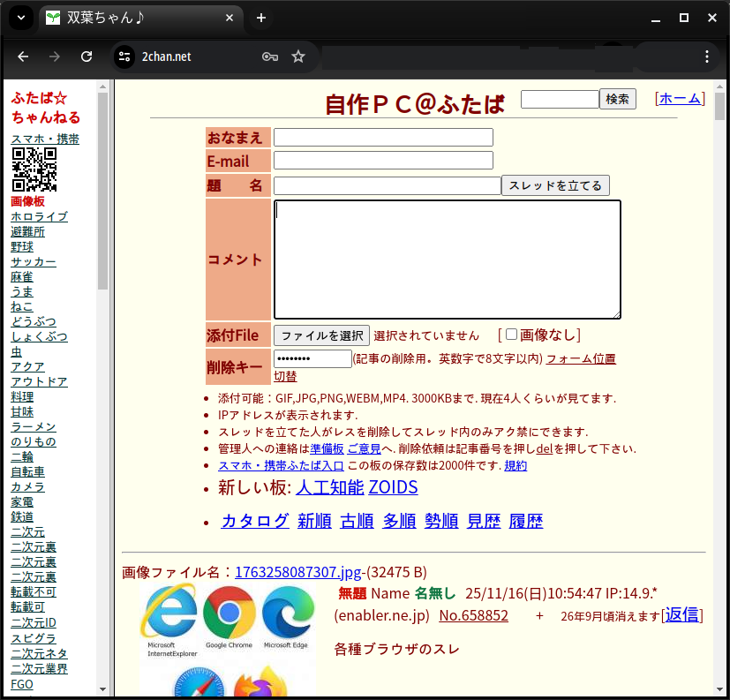Image resolution: width=730 pixels, height=700 pixels.
Task: Expand the tab search dropdown arrow
Action: pyautogui.click(x=21, y=18)
